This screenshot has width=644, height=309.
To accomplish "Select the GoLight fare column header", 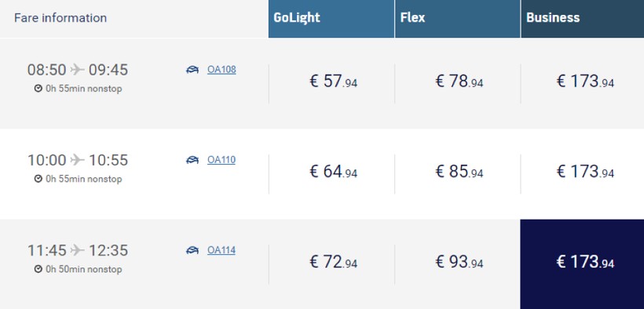I will pyautogui.click(x=331, y=19).
